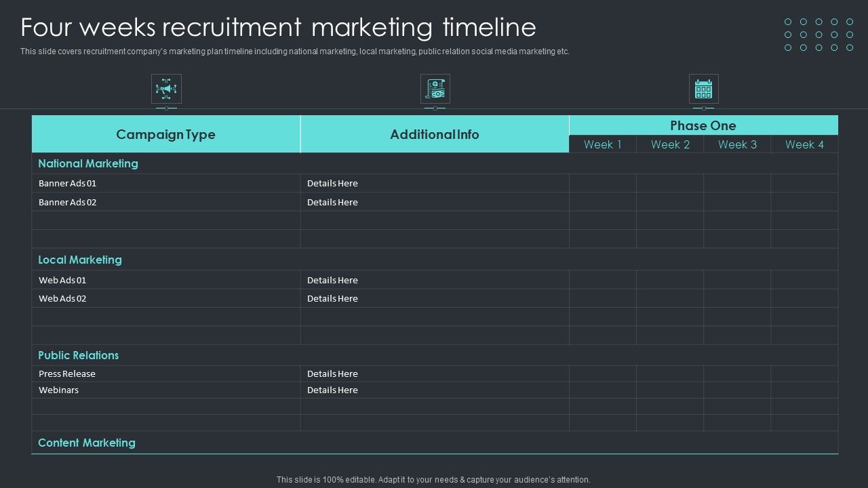Click 'Details Here' in the Press Release row
This screenshot has width=868, height=488.
pyautogui.click(x=332, y=373)
